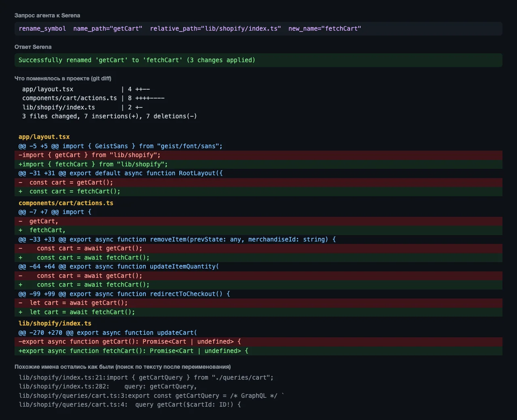Click the '@@ -31 +31' RootLayout hunk header
Image resolution: width=517 pixels, height=420 pixels.
pyautogui.click(x=121, y=173)
